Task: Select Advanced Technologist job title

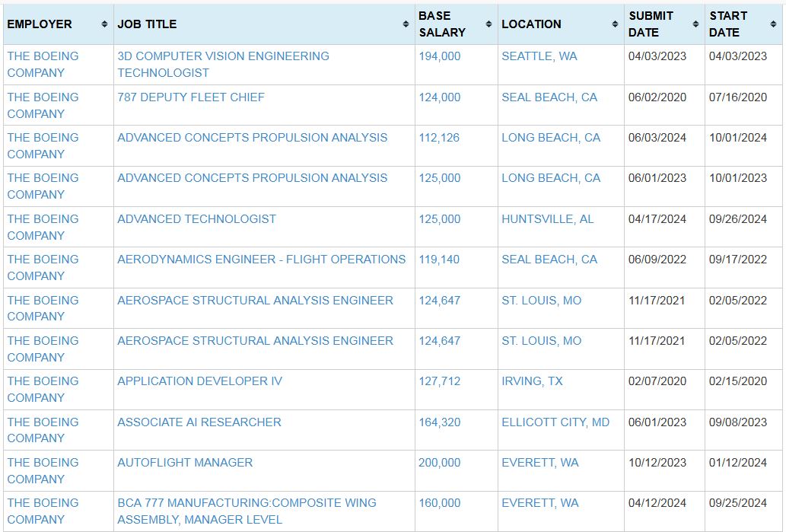Action: (196, 219)
